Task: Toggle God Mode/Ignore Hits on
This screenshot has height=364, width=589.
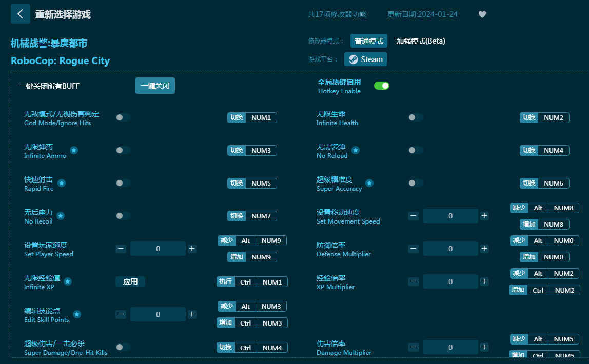Action: click(x=123, y=117)
